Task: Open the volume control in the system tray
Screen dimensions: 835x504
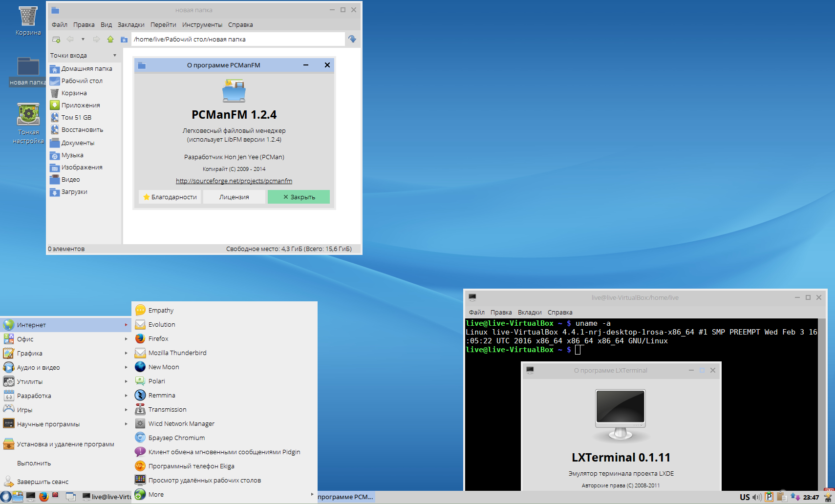Action: click(757, 497)
